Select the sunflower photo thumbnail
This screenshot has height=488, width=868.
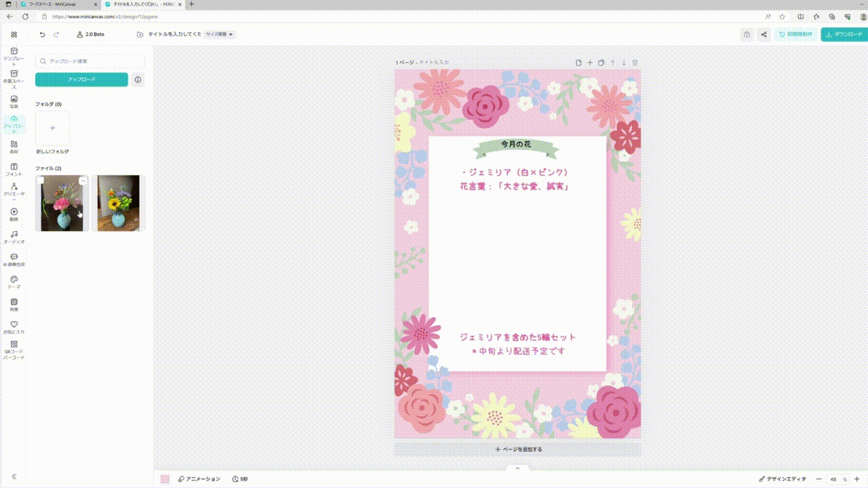coord(118,203)
